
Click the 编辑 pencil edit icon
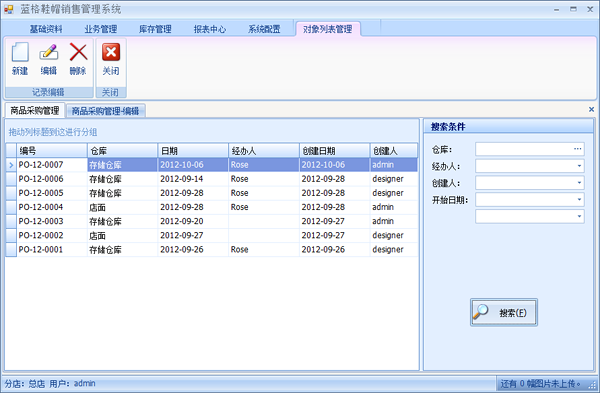[49, 53]
